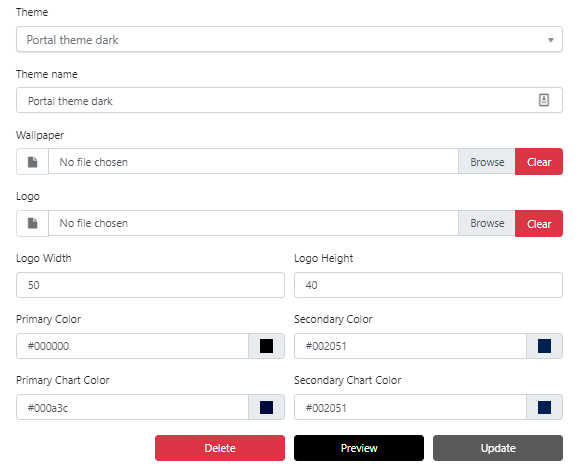Expand the Portal theme dark selector

[289, 39]
